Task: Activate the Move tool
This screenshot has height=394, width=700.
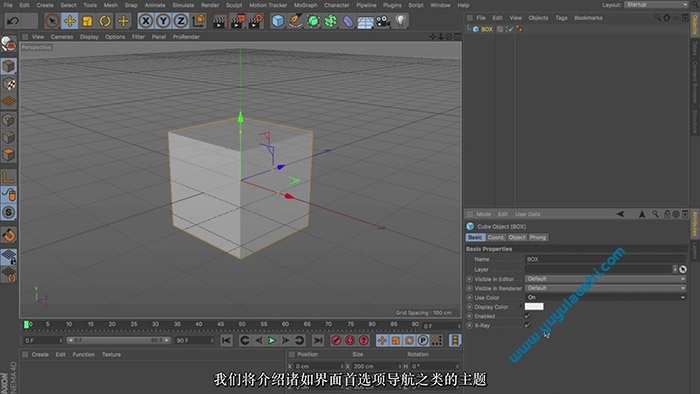Action: (70, 21)
